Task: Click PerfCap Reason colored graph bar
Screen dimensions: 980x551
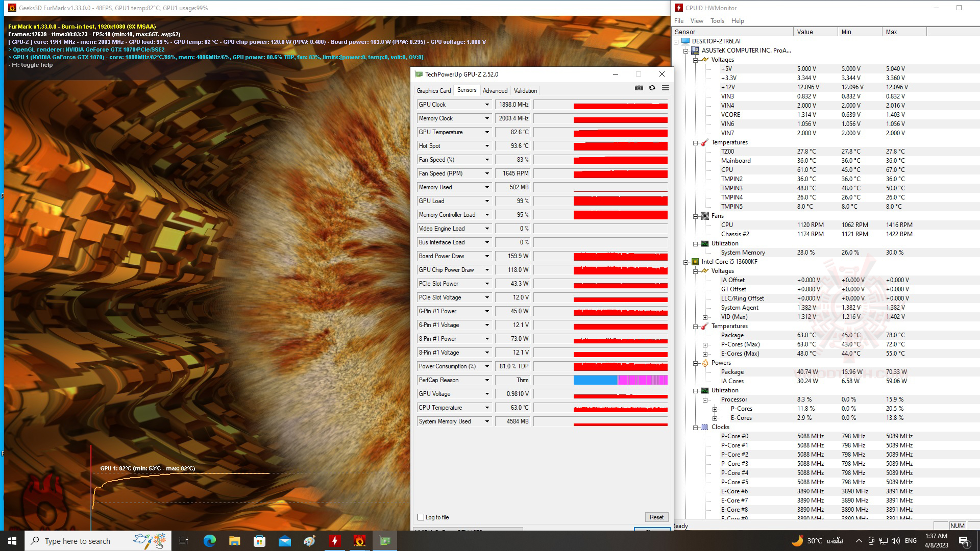Action: 620,380
